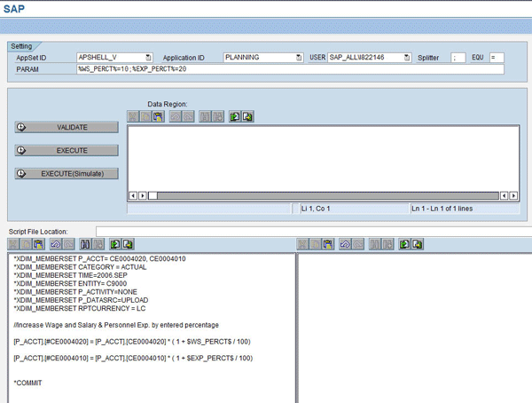The height and width of the screenshot is (403, 532).
Task: Run the EXECUTE(Simulate) button
Action: (66, 174)
